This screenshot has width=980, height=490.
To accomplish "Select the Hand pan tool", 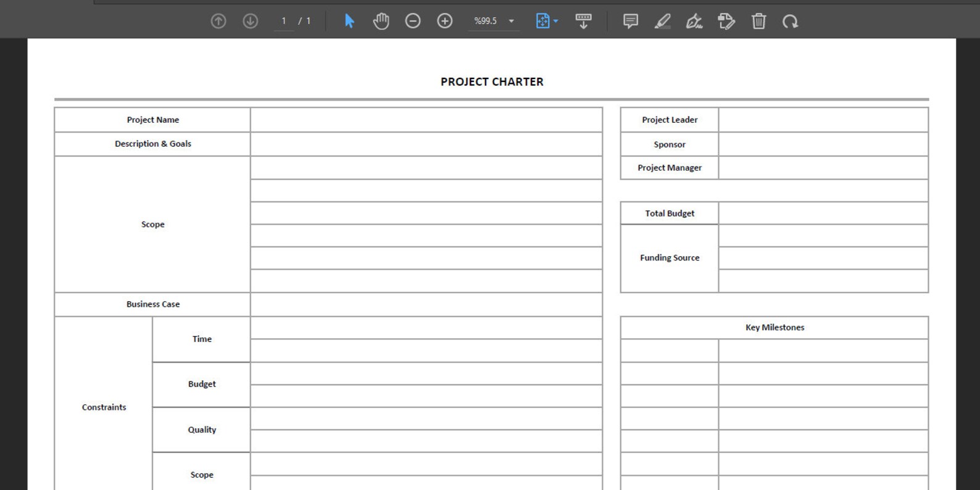I will [381, 21].
